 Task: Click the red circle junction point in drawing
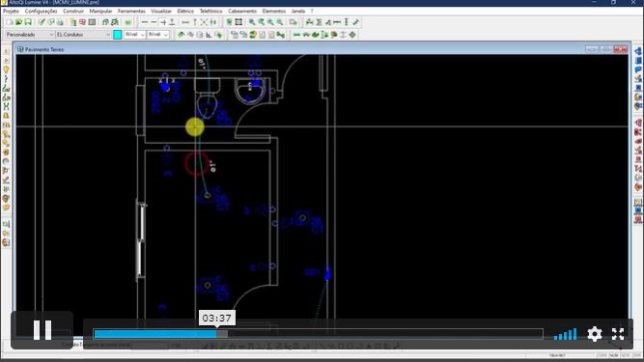(x=196, y=164)
